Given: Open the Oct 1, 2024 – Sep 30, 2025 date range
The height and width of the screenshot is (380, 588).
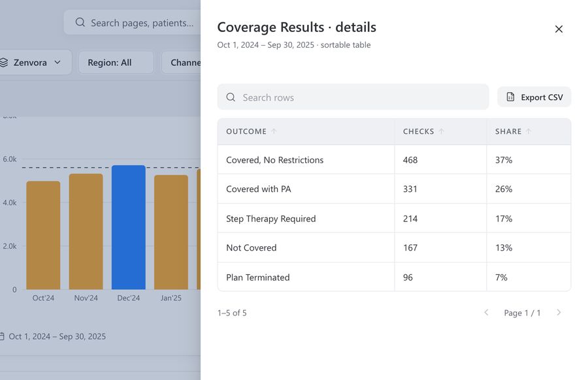Looking at the screenshot, I should point(57,336).
